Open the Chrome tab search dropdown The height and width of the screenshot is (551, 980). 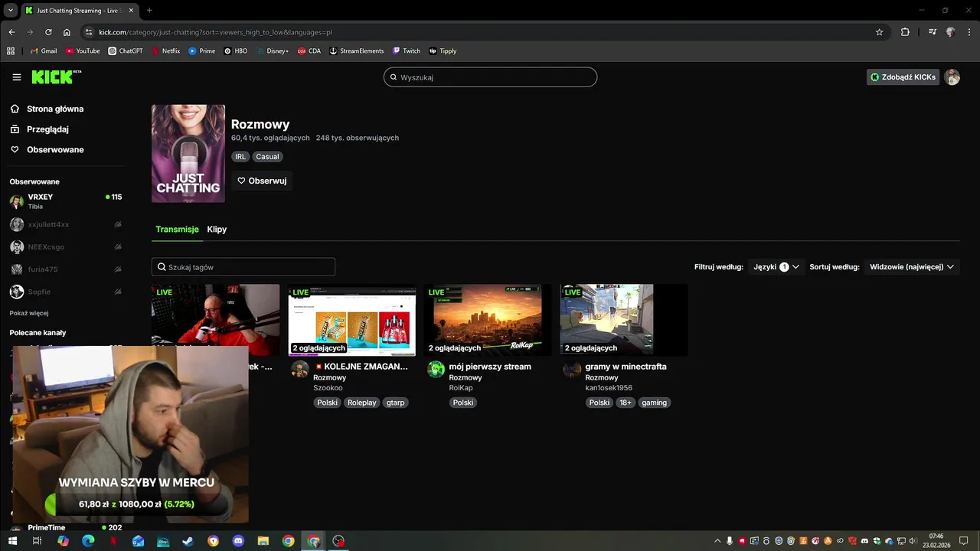[11, 11]
